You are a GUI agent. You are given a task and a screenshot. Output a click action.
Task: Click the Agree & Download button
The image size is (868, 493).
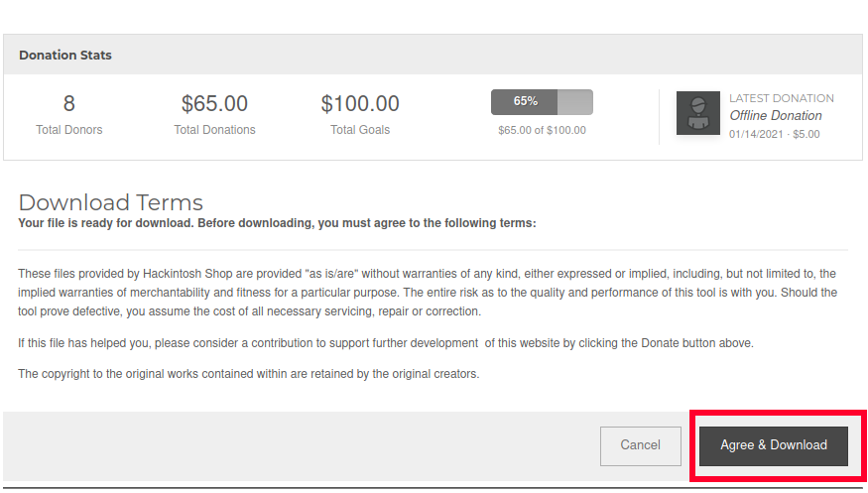[773, 445]
